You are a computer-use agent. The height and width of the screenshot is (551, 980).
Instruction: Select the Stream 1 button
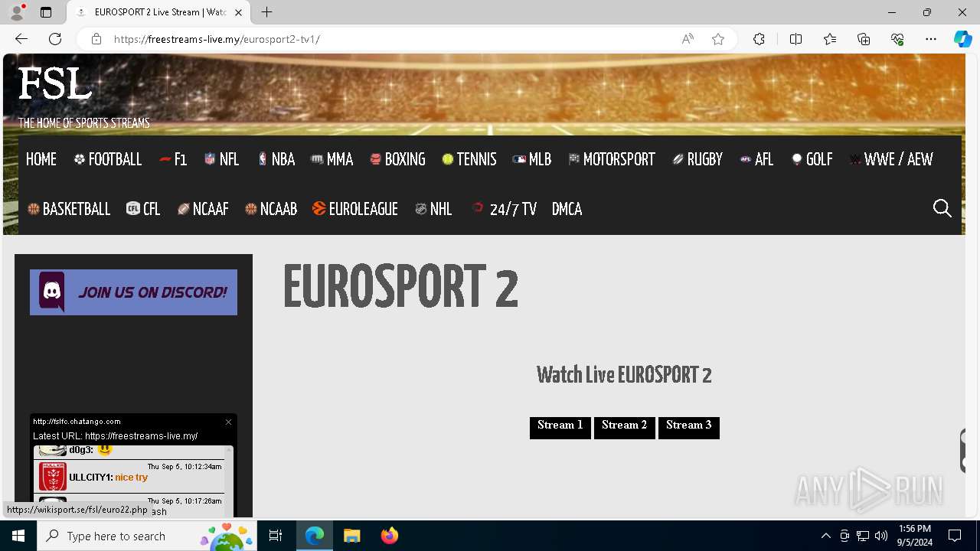point(560,428)
